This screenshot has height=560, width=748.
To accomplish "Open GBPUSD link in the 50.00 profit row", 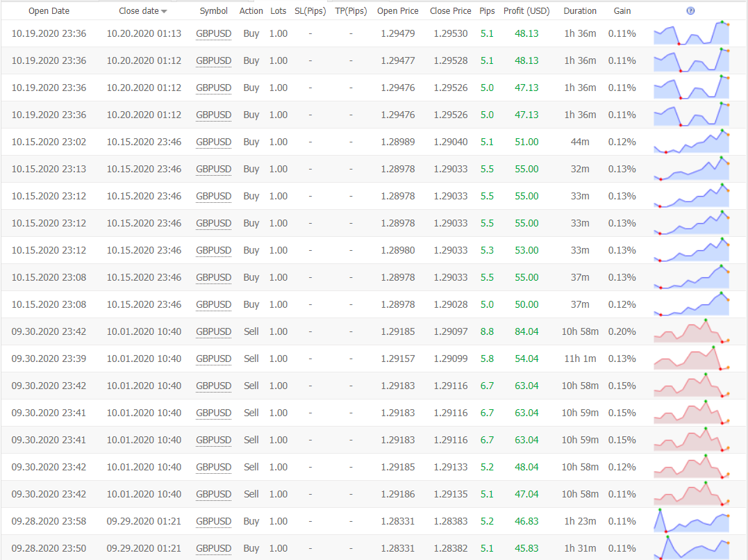I will coord(213,304).
